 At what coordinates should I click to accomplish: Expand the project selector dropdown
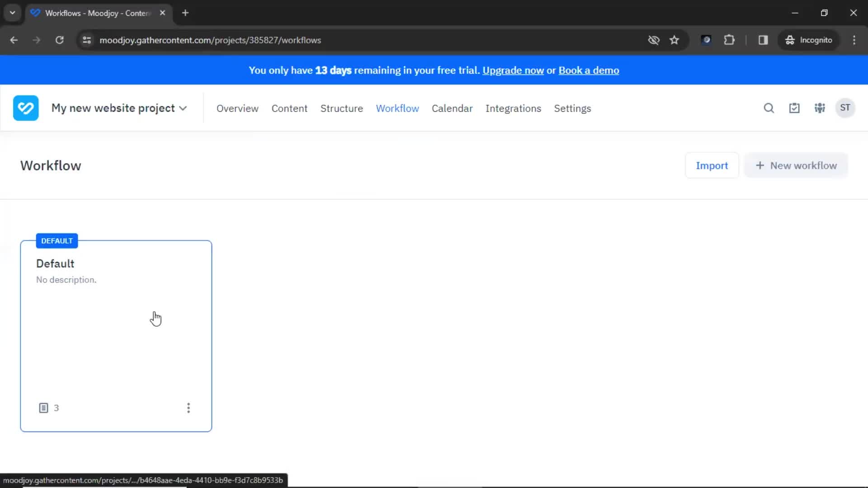click(118, 108)
